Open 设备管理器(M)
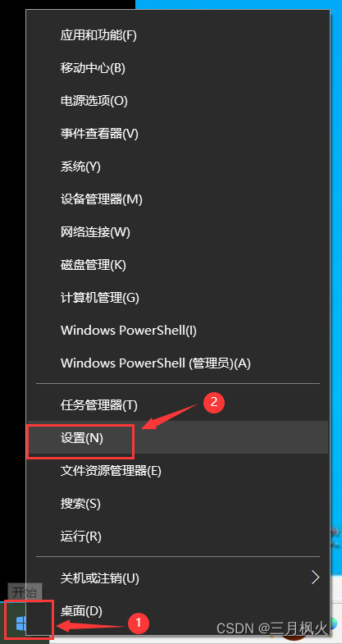Viewport: 342px width, 644px height. coord(102,199)
